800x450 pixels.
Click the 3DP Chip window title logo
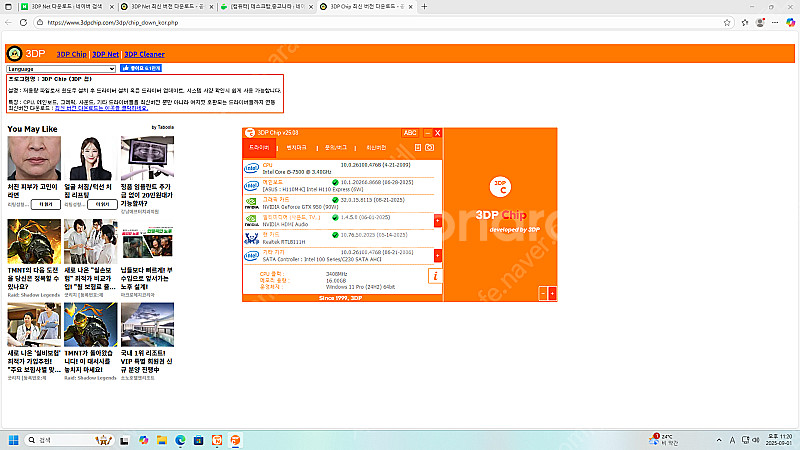(x=249, y=133)
